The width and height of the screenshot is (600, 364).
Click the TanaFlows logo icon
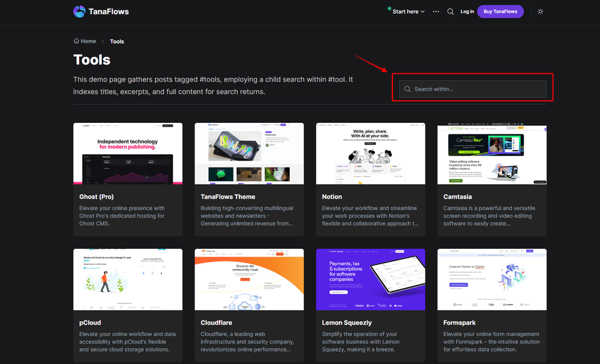pyautogui.click(x=79, y=11)
